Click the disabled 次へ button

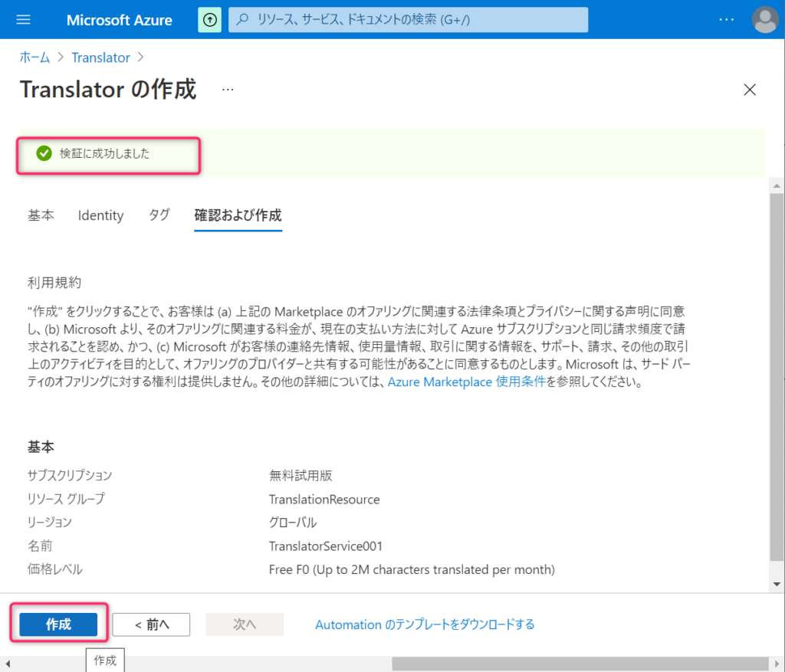(x=245, y=624)
